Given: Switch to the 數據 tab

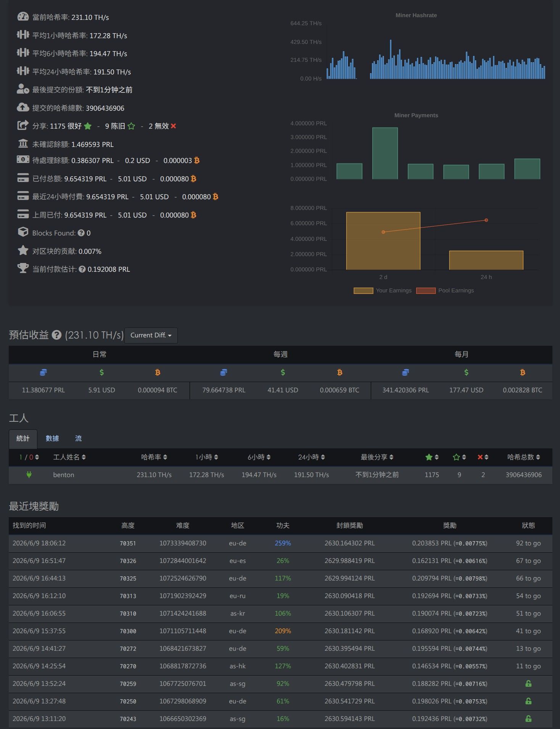Looking at the screenshot, I should click(x=52, y=439).
